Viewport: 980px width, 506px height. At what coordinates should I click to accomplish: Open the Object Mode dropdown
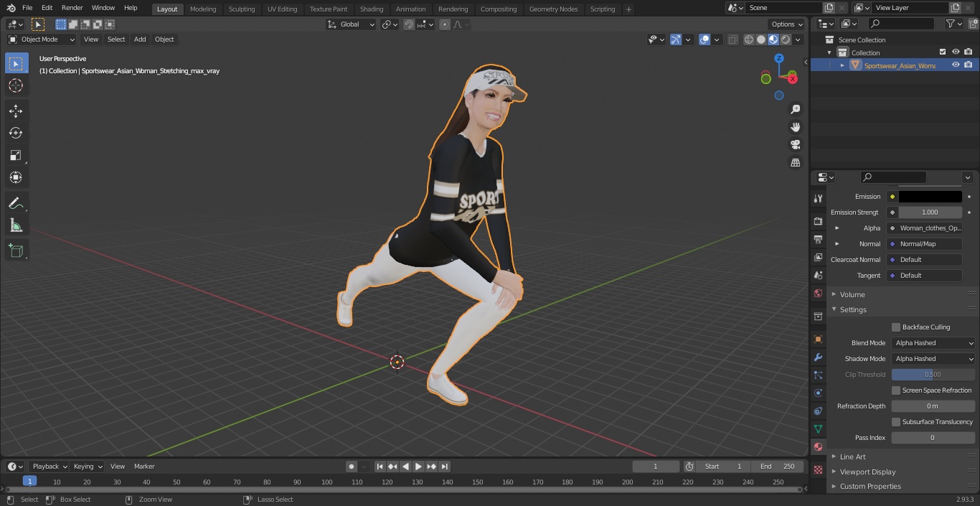coord(42,39)
